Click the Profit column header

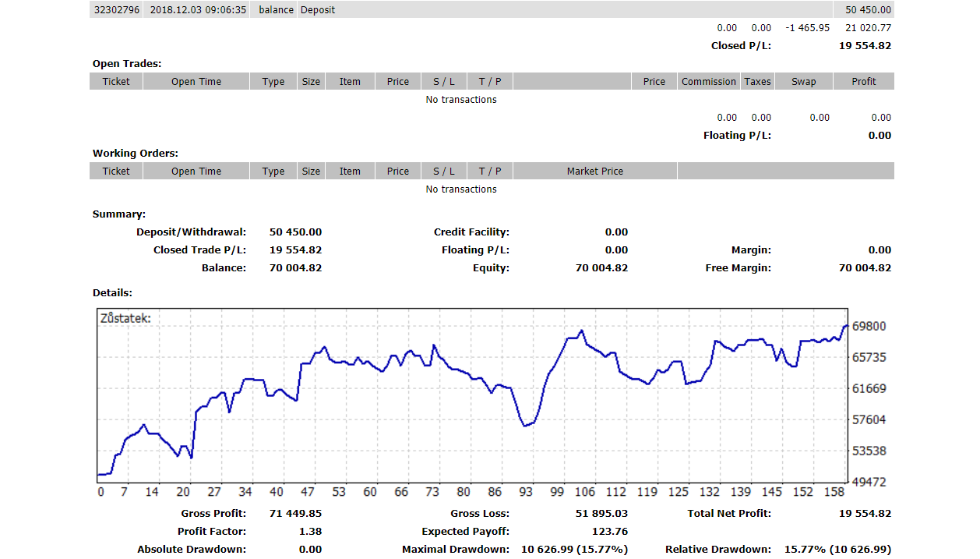point(864,81)
